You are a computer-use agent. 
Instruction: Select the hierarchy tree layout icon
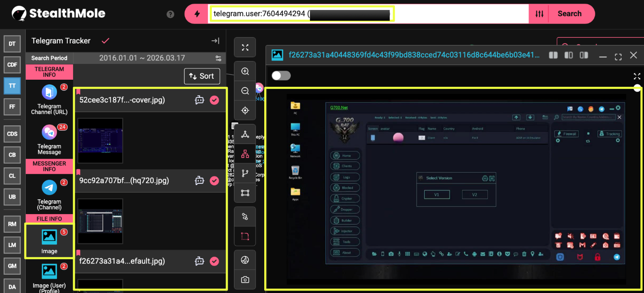click(x=245, y=154)
